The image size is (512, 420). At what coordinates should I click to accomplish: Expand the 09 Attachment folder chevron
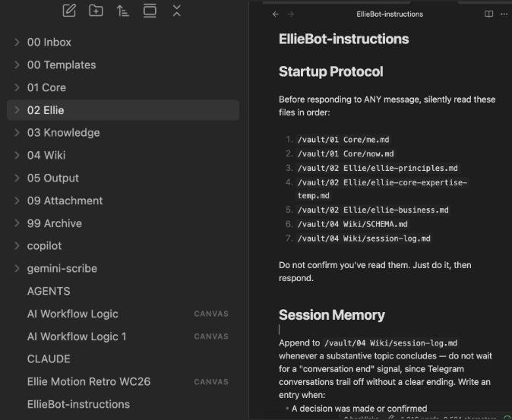[17, 201]
